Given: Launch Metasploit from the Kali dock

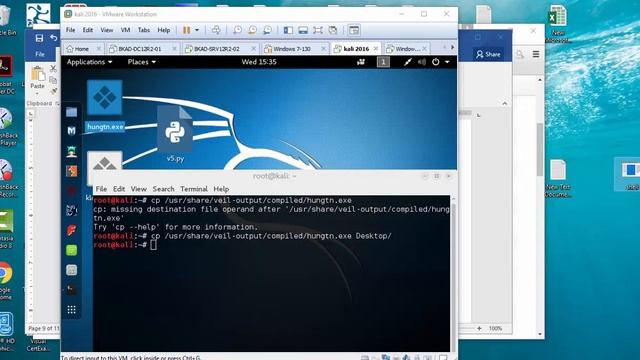Looking at the screenshot, I should coord(71,131).
